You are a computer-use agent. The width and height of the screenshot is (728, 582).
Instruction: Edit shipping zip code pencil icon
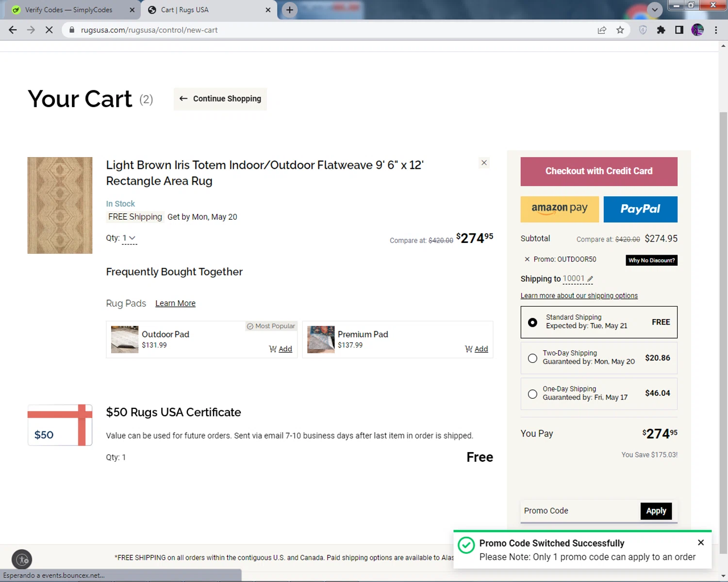tap(590, 279)
